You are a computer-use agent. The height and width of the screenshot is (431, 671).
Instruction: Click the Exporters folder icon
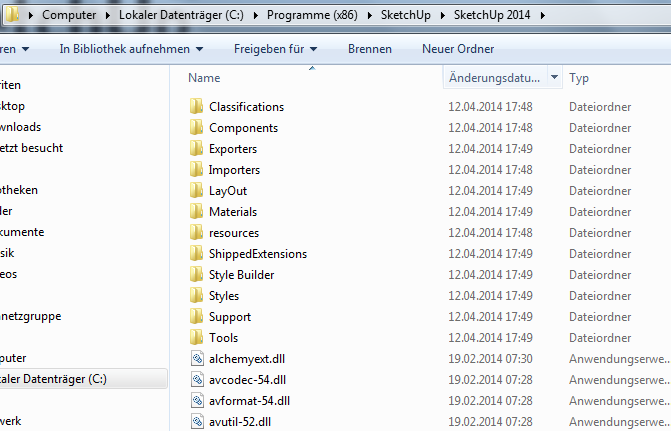pos(196,149)
